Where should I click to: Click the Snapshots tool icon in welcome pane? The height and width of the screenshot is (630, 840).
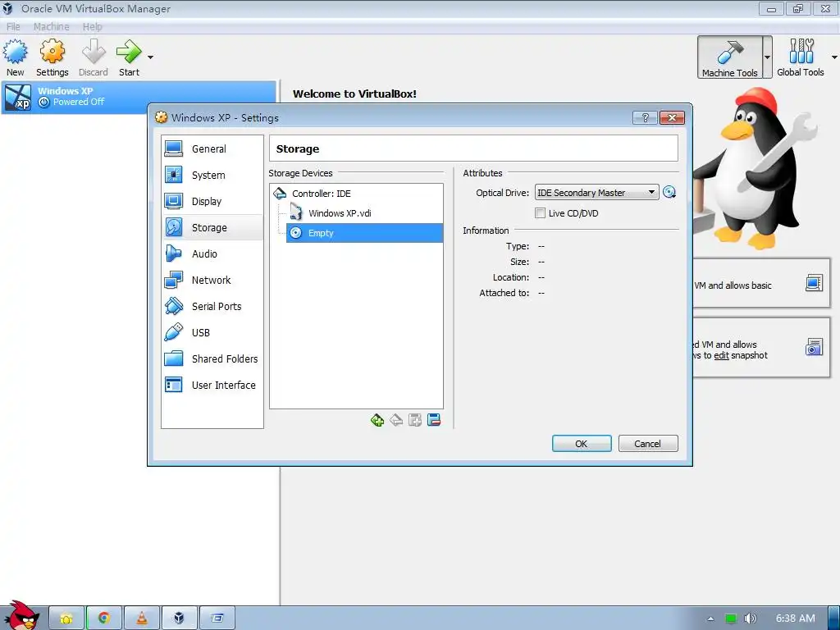coord(814,347)
